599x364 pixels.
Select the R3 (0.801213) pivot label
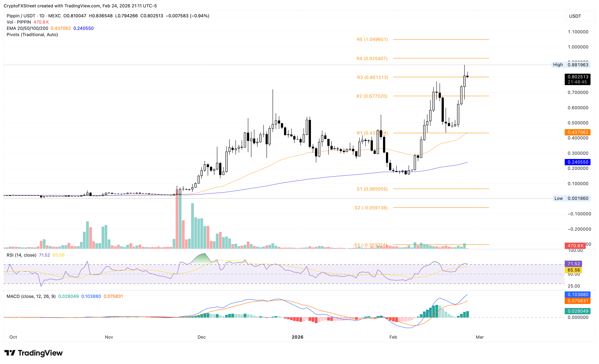click(372, 77)
